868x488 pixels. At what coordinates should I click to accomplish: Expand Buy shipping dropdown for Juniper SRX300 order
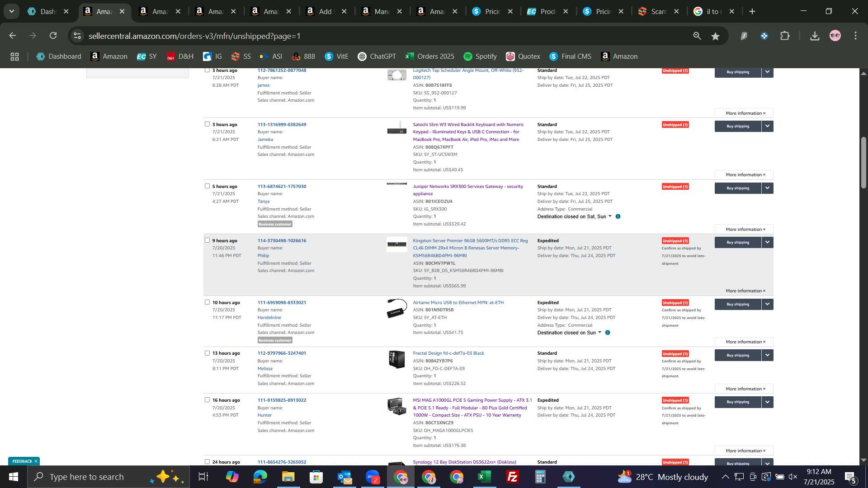click(767, 188)
